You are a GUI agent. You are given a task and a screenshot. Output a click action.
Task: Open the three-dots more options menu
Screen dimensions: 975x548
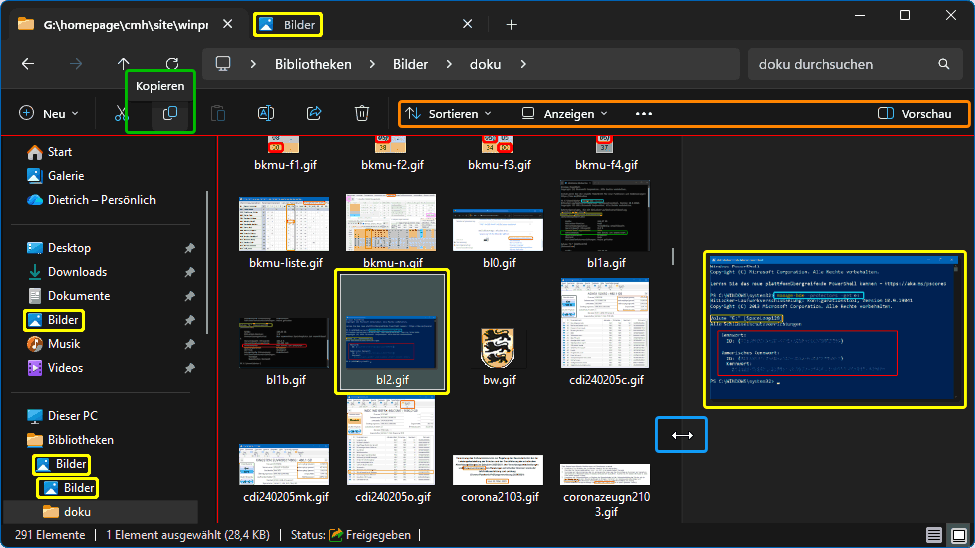(644, 114)
